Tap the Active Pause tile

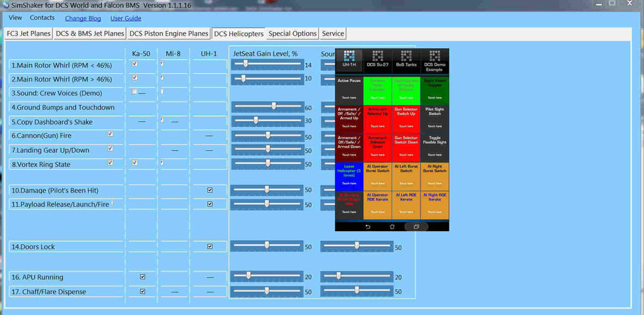click(349, 90)
